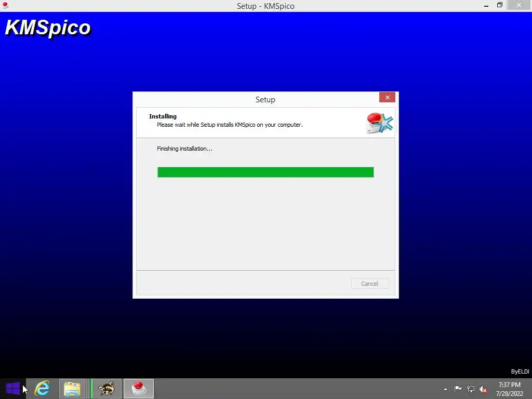Restore down the Setup - KMSpico window

coord(499,5)
